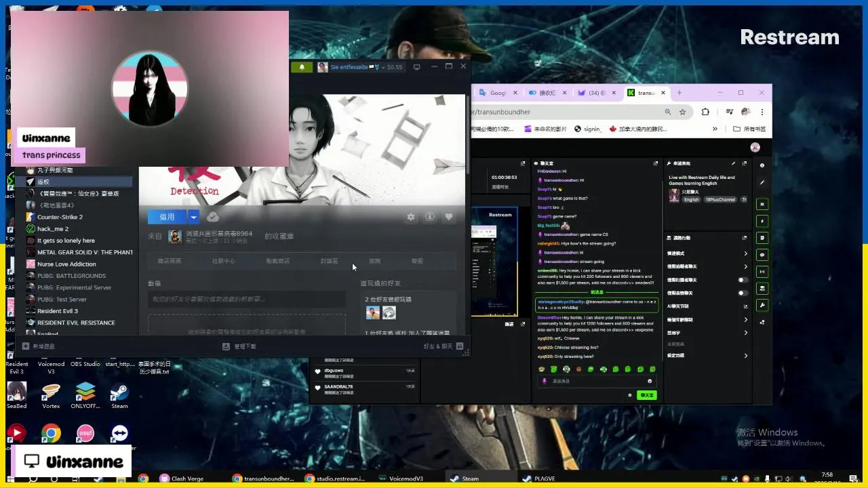868x488 pixels.
Task: Open the Kick profile avatar at top right
Action: pyautogui.click(x=755, y=147)
